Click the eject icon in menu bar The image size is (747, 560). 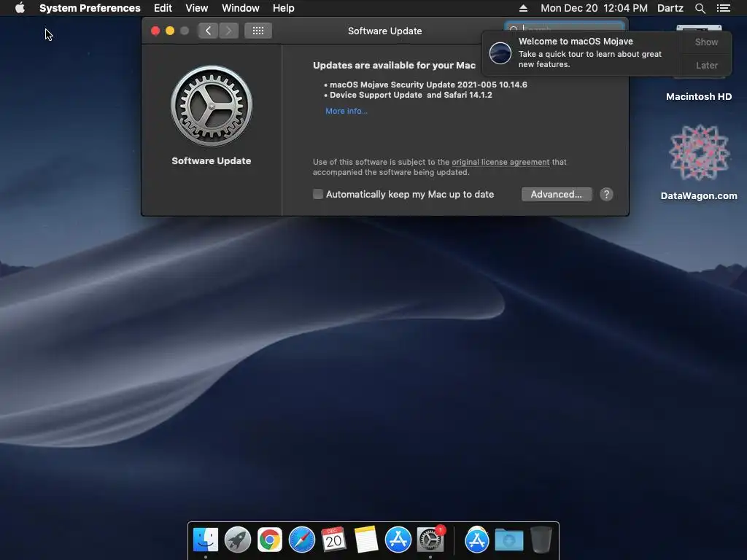pyautogui.click(x=523, y=8)
